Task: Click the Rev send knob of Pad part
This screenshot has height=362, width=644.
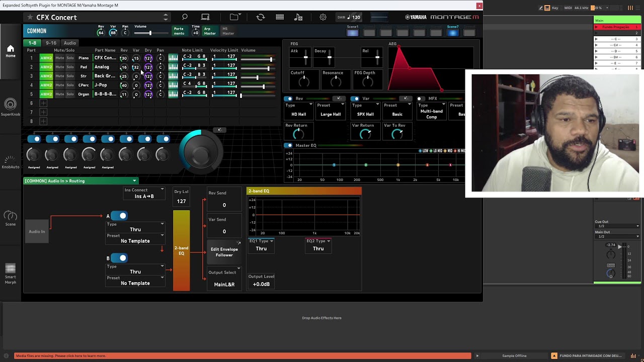Action: [x=124, y=67]
